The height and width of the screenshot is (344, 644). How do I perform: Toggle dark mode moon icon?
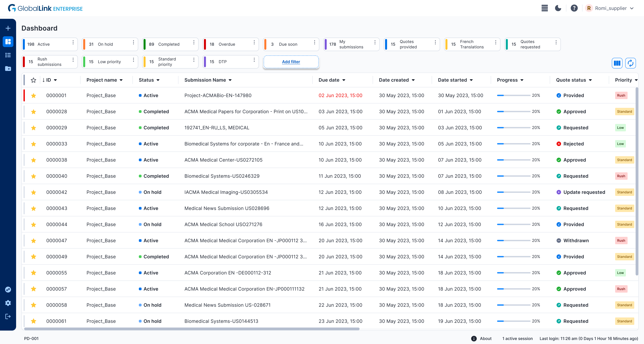pyautogui.click(x=558, y=8)
